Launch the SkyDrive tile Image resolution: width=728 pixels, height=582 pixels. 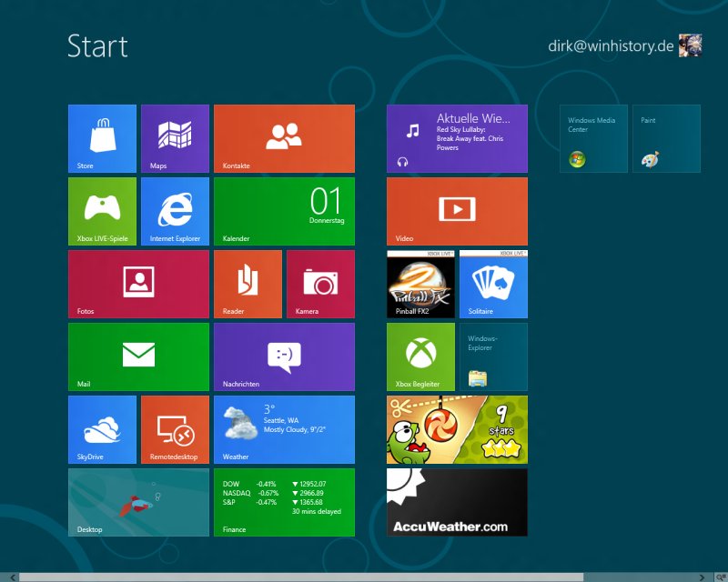[102, 430]
